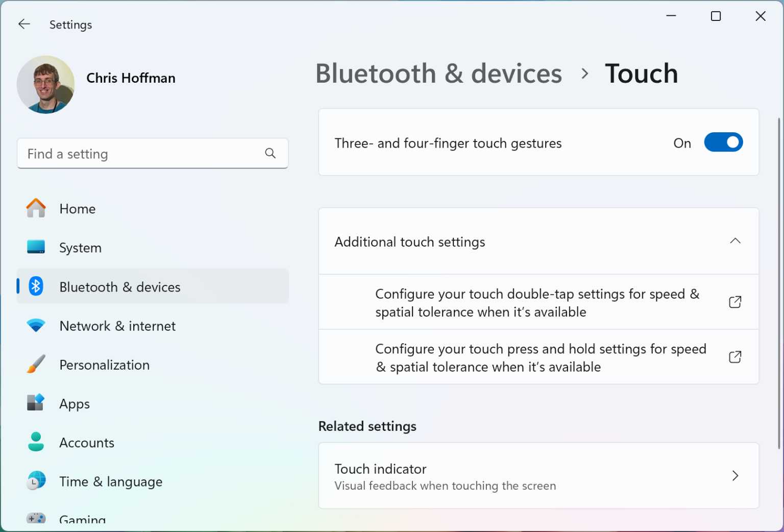Select the Apps sidebar icon
784x532 pixels.
click(x=36, y=403)
